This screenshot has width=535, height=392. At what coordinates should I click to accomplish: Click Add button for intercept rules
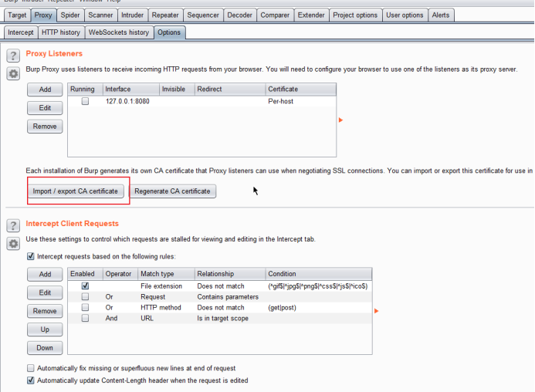[45, 274]
